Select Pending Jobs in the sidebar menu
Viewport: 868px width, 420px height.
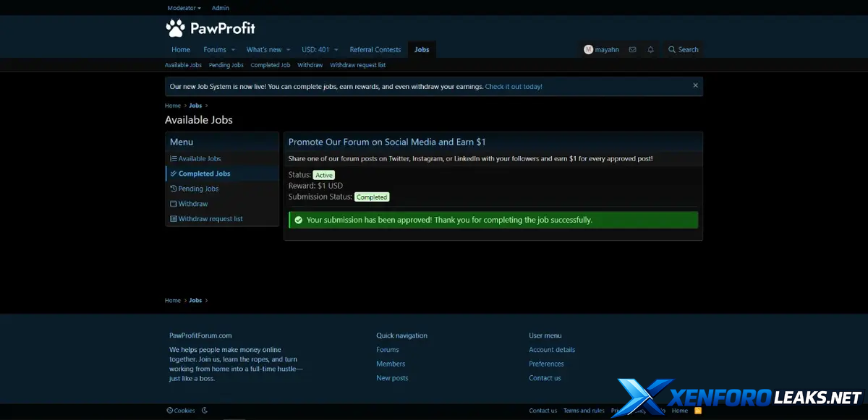point(198,189)
